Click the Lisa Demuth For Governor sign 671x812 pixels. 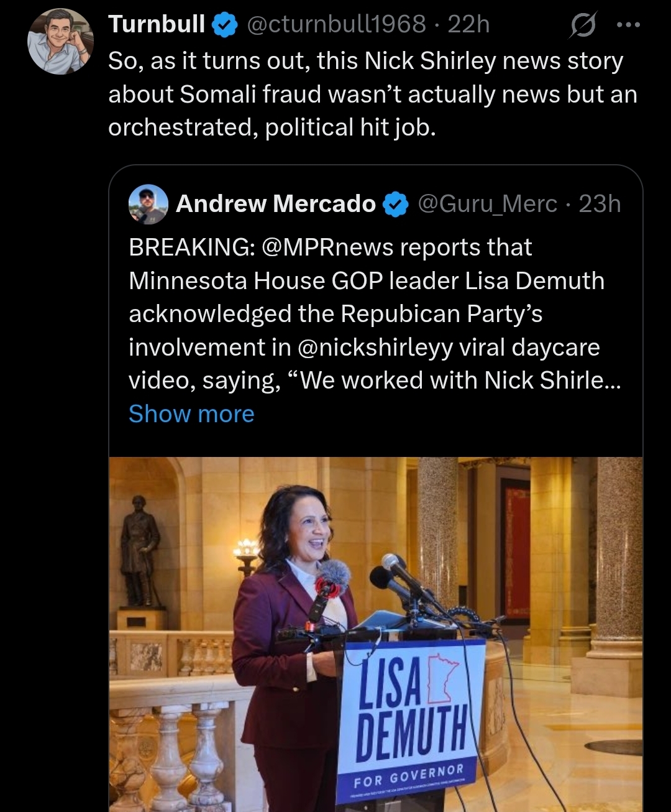(x=410, y=720)
